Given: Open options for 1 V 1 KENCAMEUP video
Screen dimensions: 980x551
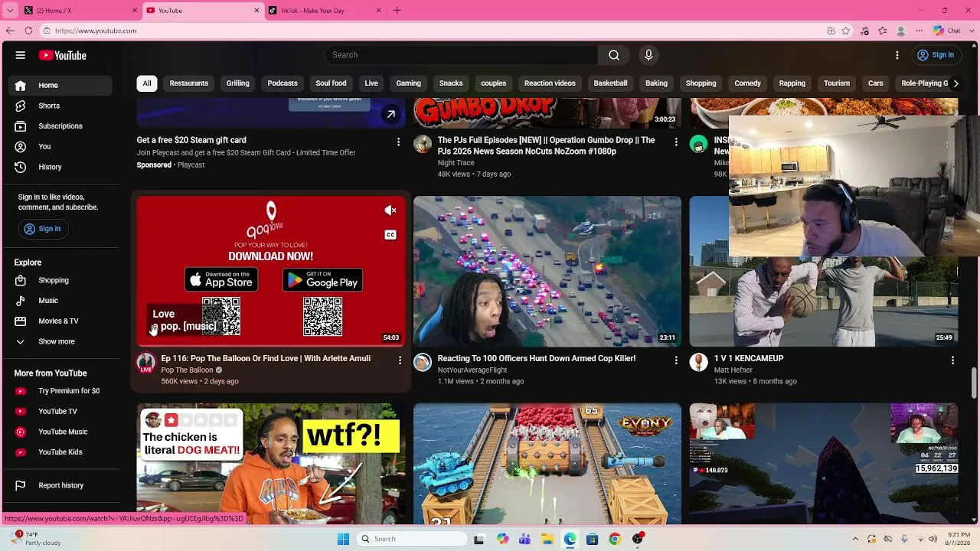Looking at the screenshot, I should point(952,360).
